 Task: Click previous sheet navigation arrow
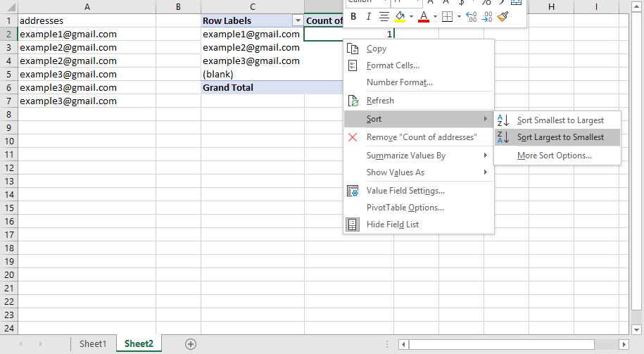coord(20,343)
